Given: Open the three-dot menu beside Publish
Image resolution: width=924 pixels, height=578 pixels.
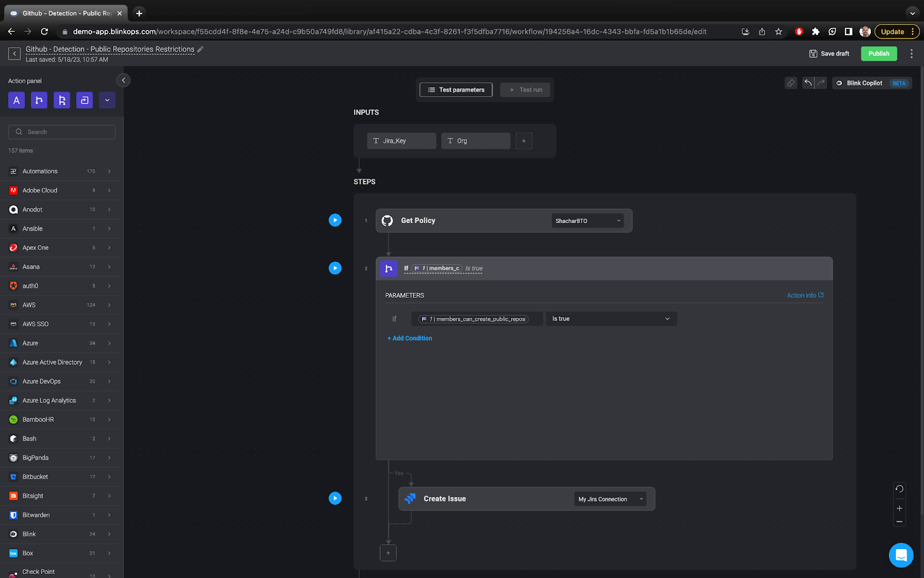Looking at the screenshot, I should point(911,53).
